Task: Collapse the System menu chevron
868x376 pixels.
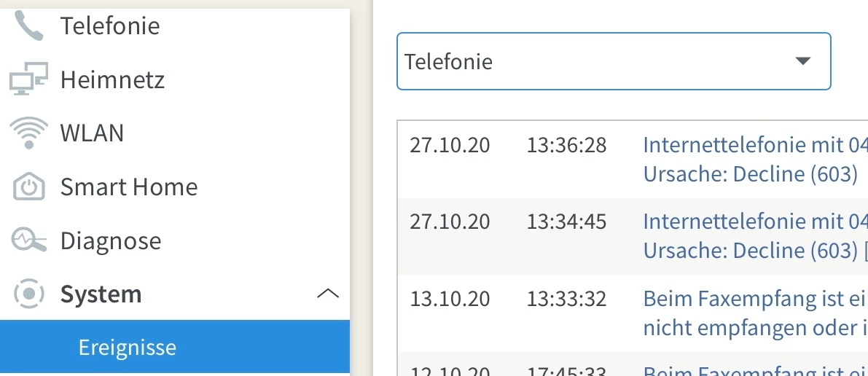Action: coord(328,294)
